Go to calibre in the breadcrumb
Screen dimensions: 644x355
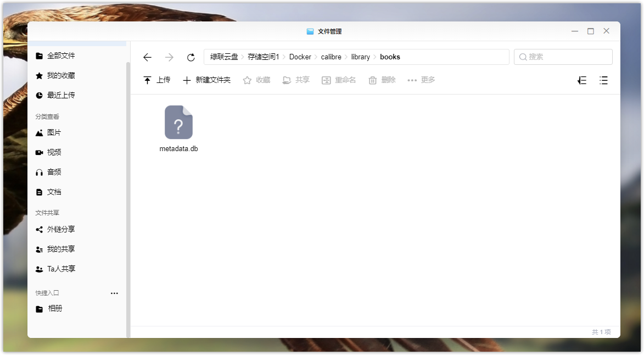pyautogui.click(x=331, y=57)
